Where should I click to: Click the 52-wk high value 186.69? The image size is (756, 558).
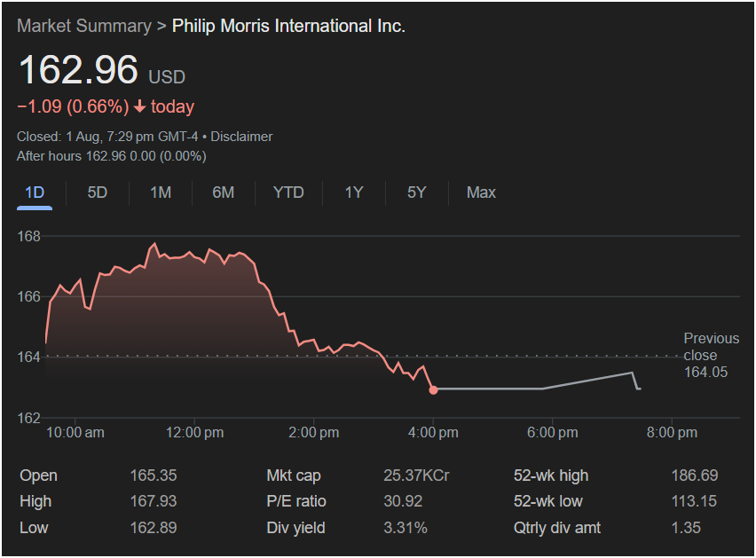pyautogui.click(x=694, y=475)
